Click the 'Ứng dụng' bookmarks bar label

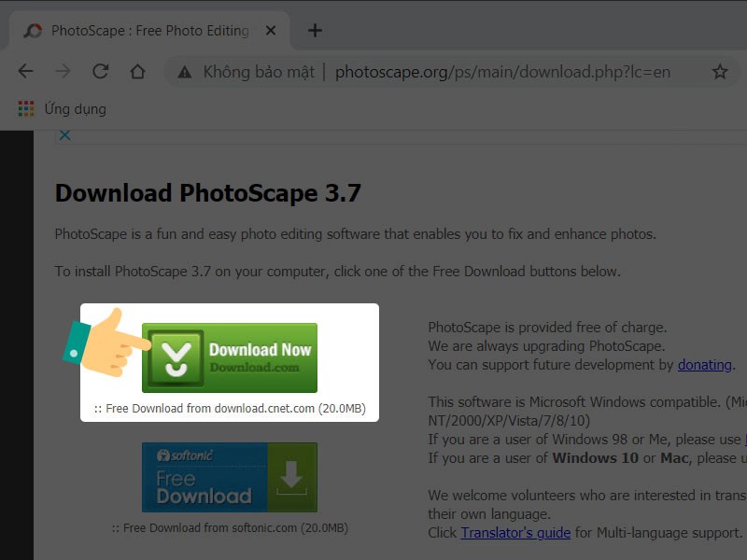pos(76,109)
